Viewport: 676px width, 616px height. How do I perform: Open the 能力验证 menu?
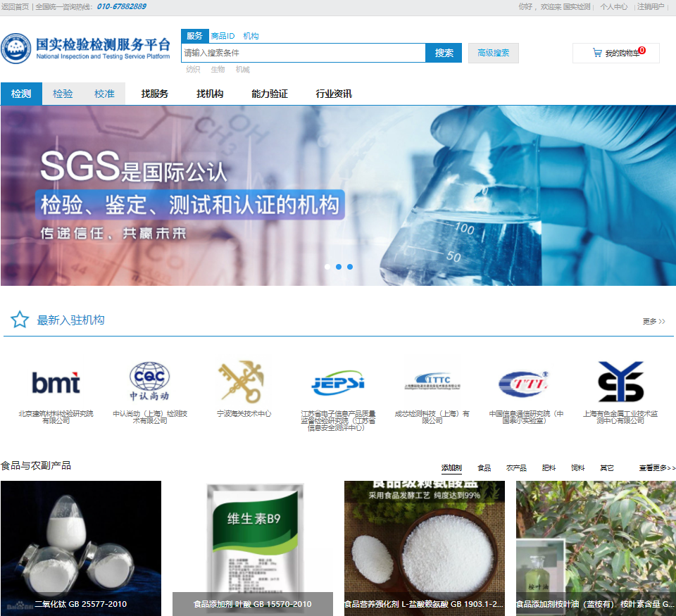(270, 94)
